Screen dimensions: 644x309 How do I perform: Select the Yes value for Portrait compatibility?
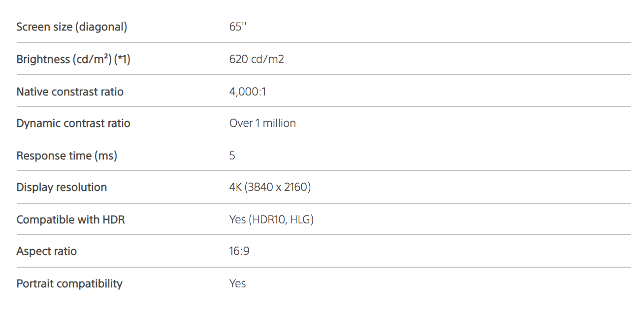[237, 284]
